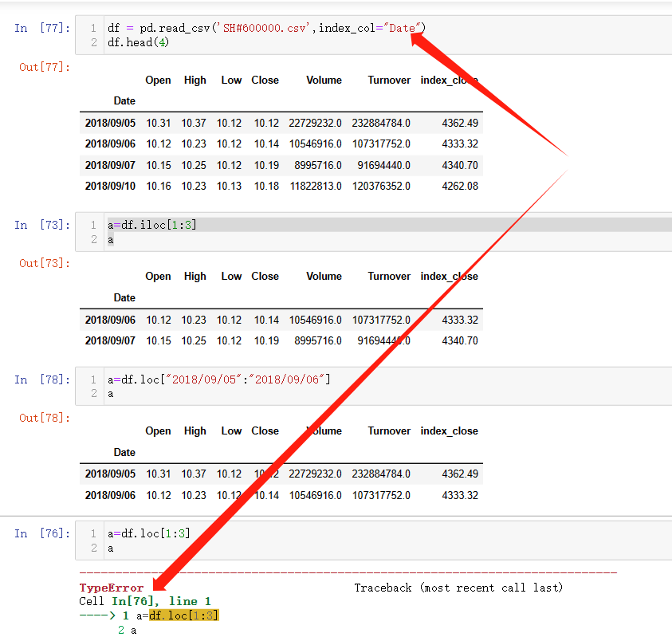Click the Open column header of Out[77]
This screenshot has height=637, width=672.
tap(158, 80)
